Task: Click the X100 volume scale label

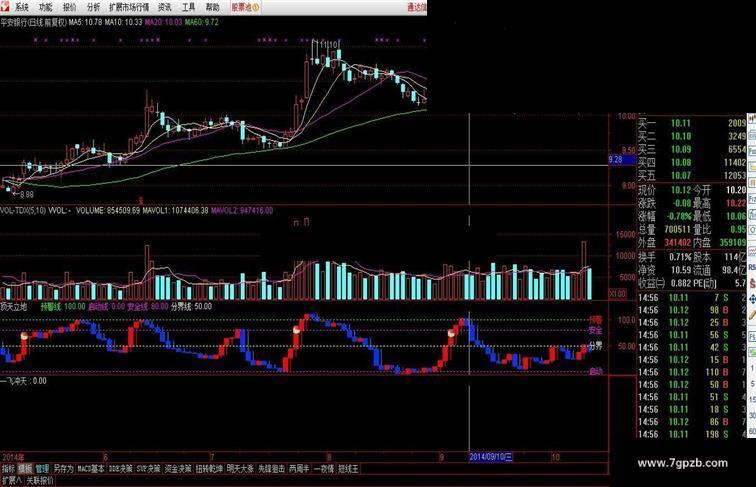Action: pos(618,293)
